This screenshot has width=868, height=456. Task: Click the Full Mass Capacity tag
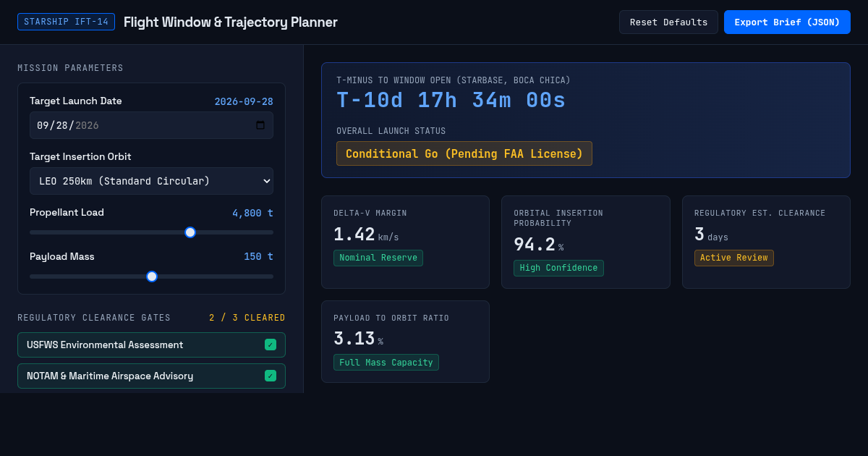coord(386,363)
